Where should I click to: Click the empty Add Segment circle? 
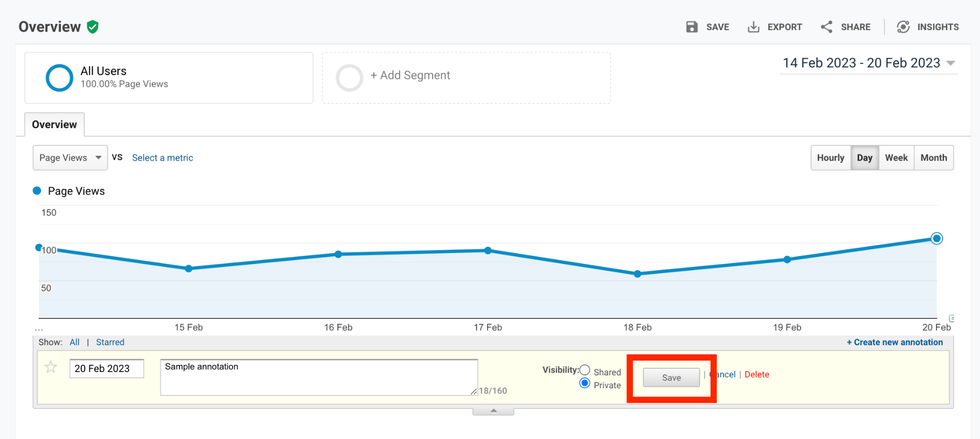[349, 77]
